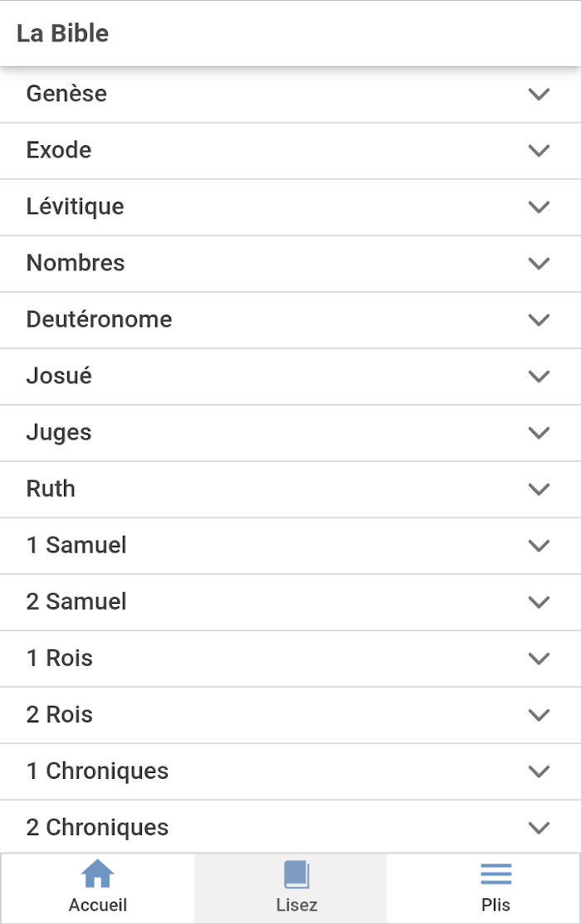Click the chevron beside Deutéronome
The height and width of the screenshot is (924, 581).
click(539, 320)
